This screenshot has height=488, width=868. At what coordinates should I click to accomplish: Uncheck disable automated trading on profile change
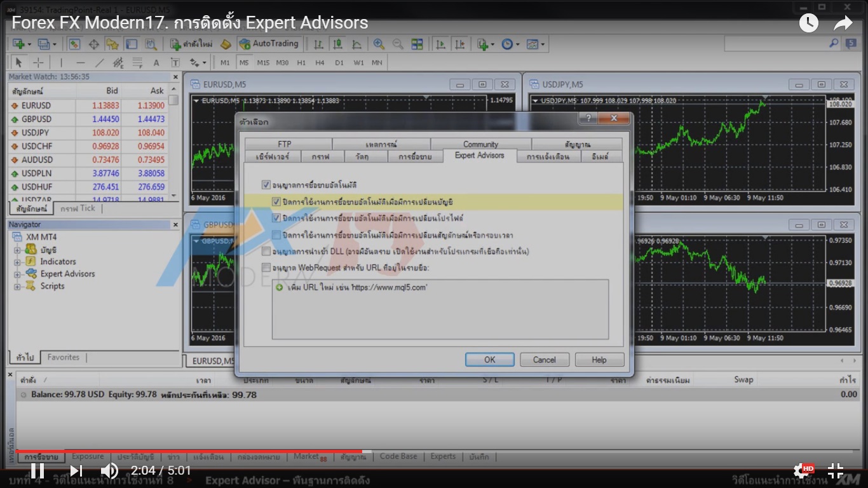click(x=276, y=218)
